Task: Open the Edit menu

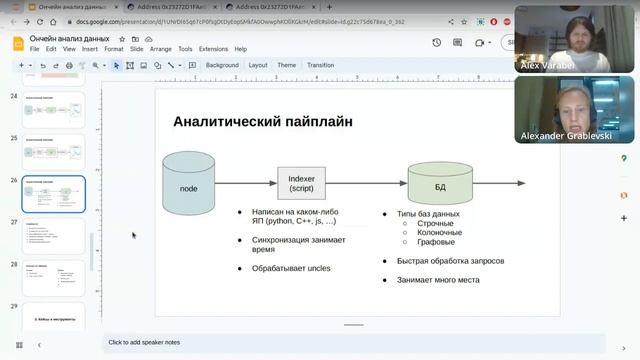Action: click(x=51, y=49)
